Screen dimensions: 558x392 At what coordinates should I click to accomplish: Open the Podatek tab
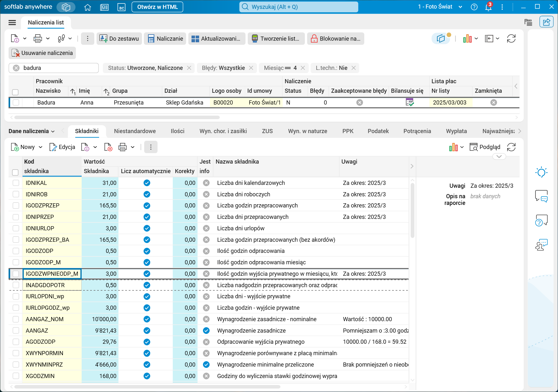tap(378, 131)
